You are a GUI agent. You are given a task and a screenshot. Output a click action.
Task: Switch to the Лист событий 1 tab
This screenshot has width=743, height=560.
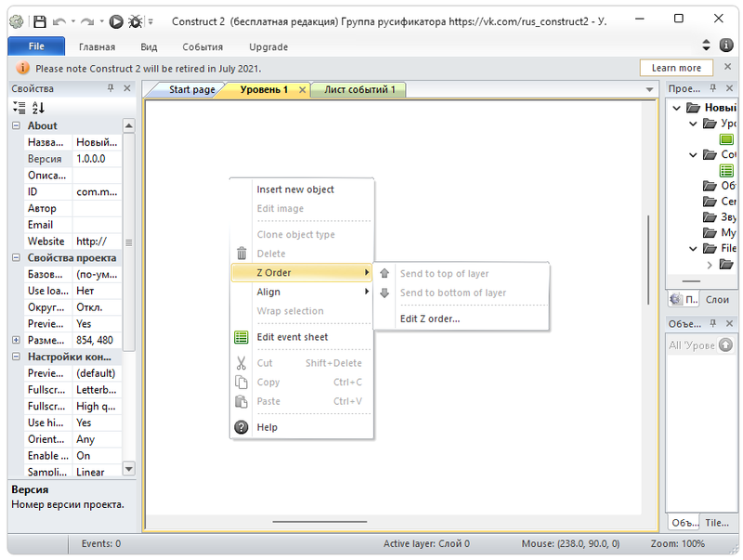(358, 90)
